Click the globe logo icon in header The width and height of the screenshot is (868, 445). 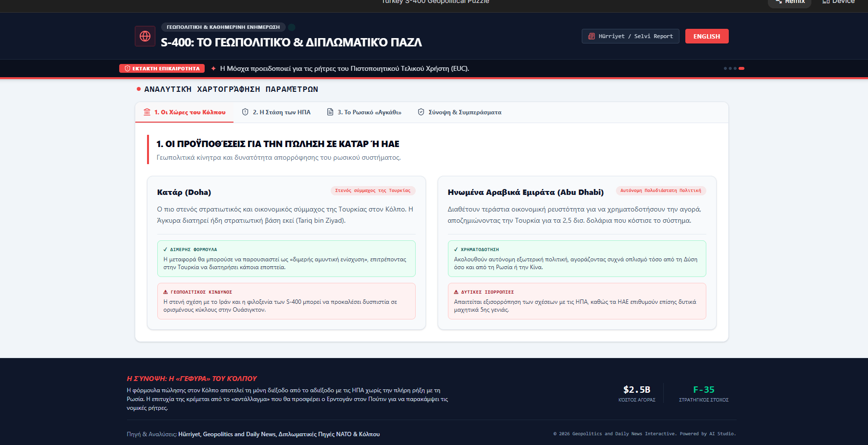(x=145, y=36)
